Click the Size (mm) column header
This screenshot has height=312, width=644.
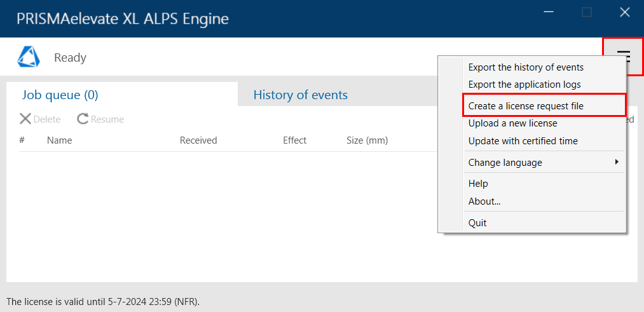pos(367,140)
